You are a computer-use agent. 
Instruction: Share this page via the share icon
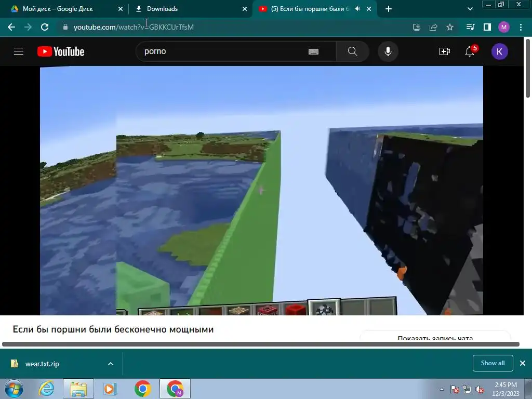[x=433, y=27]
